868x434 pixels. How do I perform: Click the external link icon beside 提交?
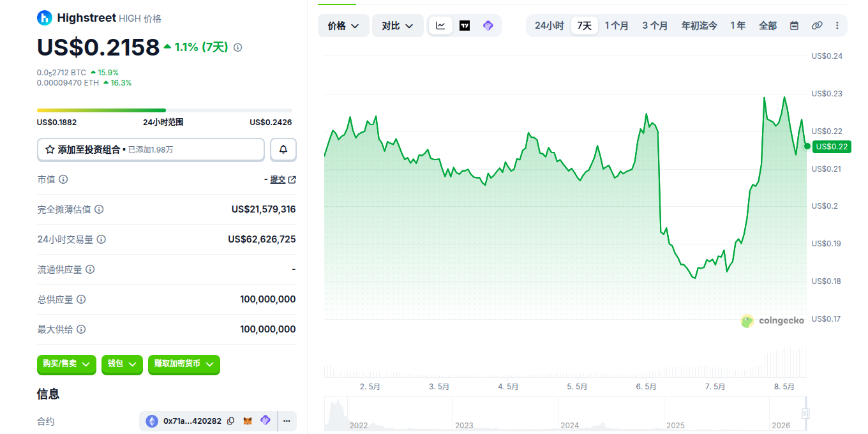(292, 179)
